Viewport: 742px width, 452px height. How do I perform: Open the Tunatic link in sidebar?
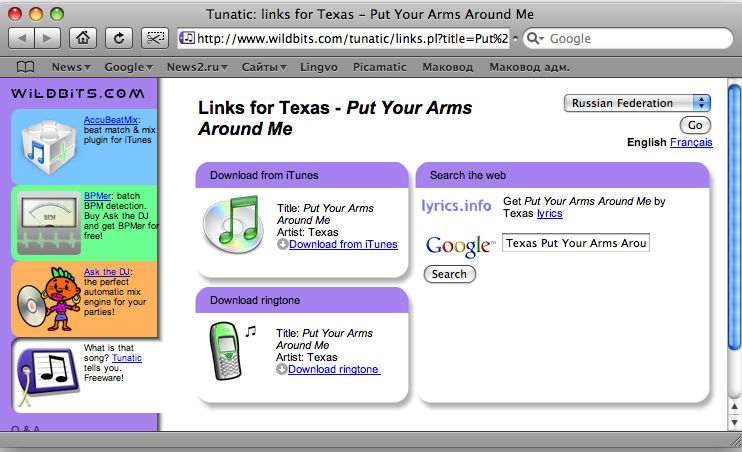126,358
